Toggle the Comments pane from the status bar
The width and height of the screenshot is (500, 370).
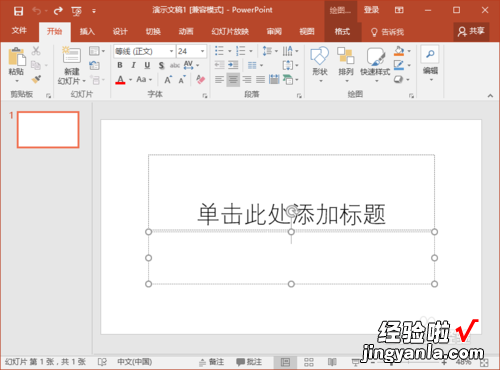pos(249,362)
